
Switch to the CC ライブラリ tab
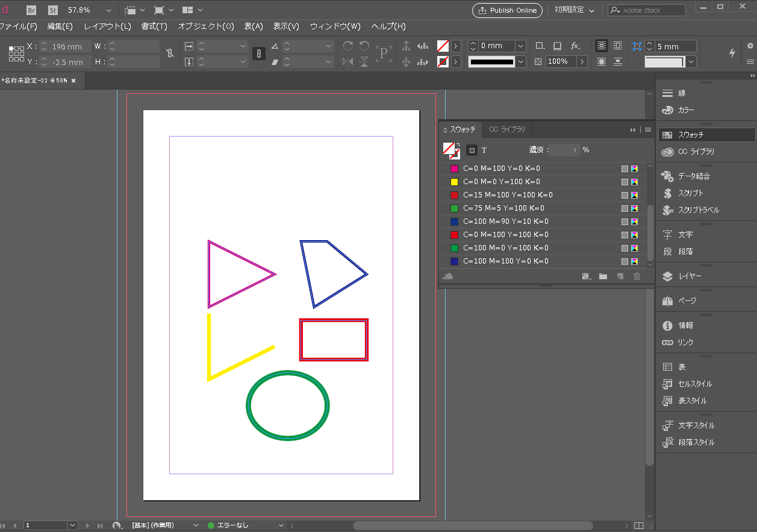(507, 129)
